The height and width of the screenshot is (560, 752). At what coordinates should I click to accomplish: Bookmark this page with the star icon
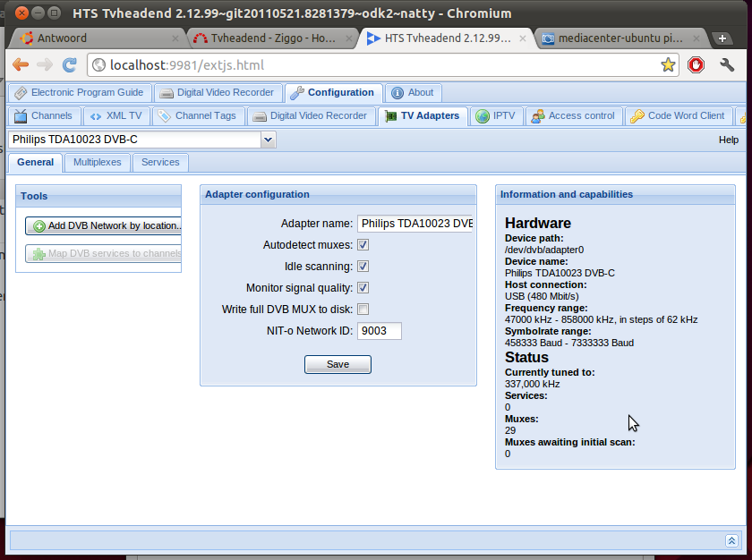[x=668, y=64]
